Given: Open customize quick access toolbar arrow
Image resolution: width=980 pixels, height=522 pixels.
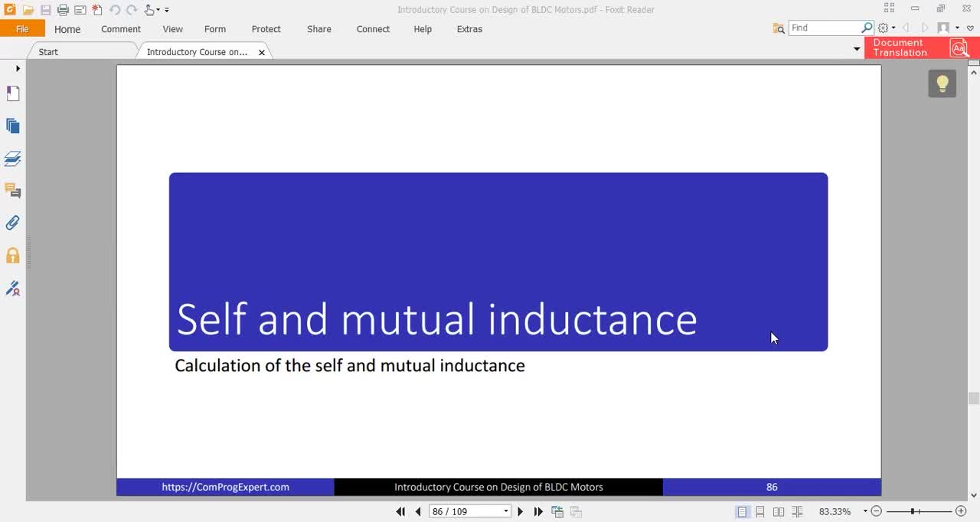Looking at the screenshot, I should click(x=167, y=10).
